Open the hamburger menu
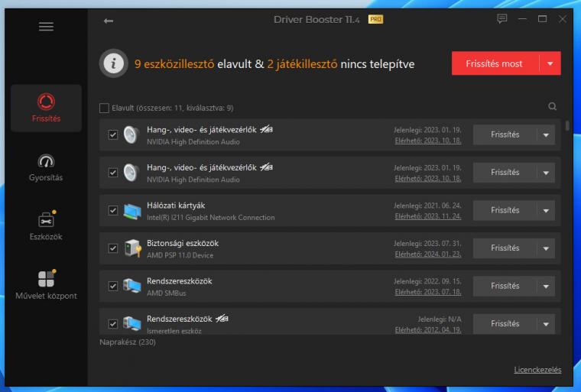The image size is (581, 392). coord(46,27)
